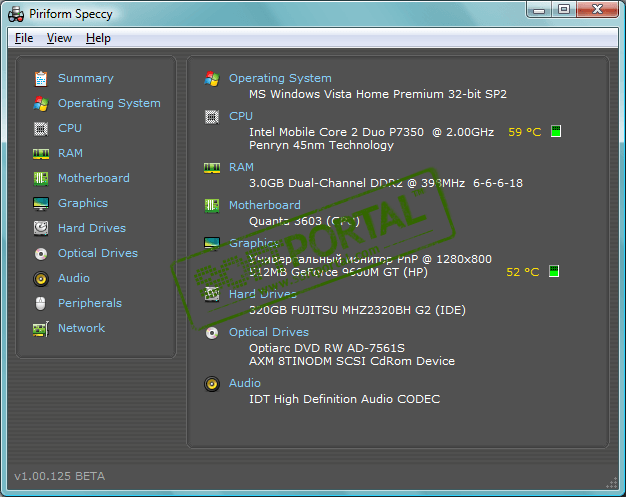626x497 pixels.
Task: Follow the Motherboard heading link in summary
Action: click(265, 205)
